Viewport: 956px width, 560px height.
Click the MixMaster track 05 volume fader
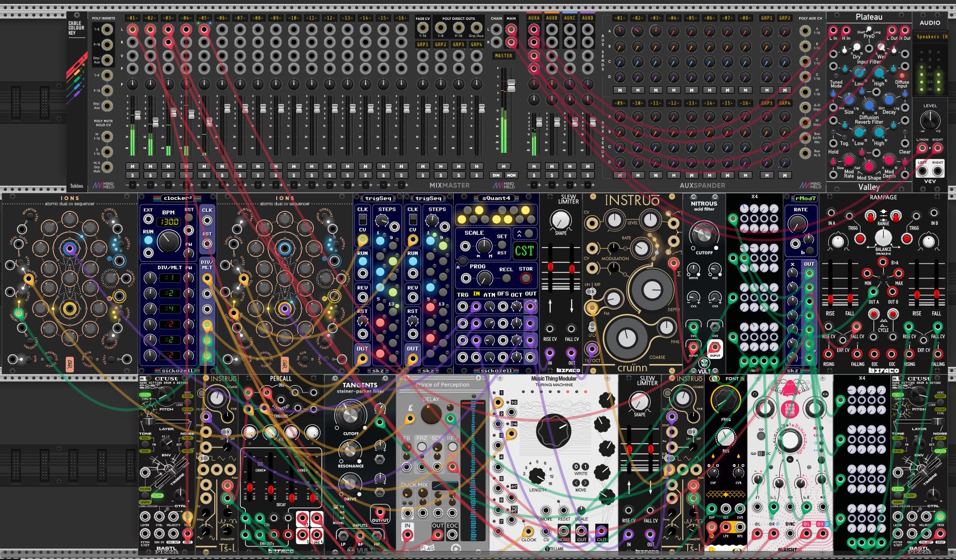(x=209, y=122)
